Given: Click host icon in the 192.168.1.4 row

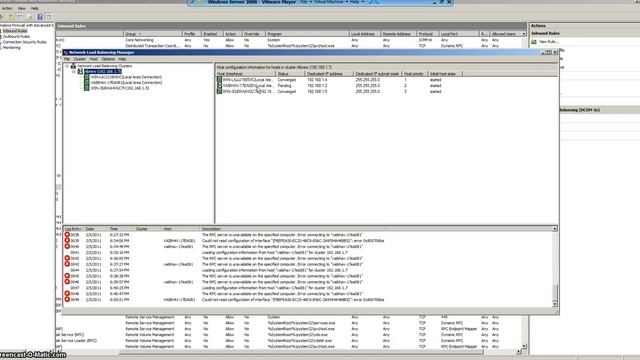Looking at the screenshot, I should (219, 80).
